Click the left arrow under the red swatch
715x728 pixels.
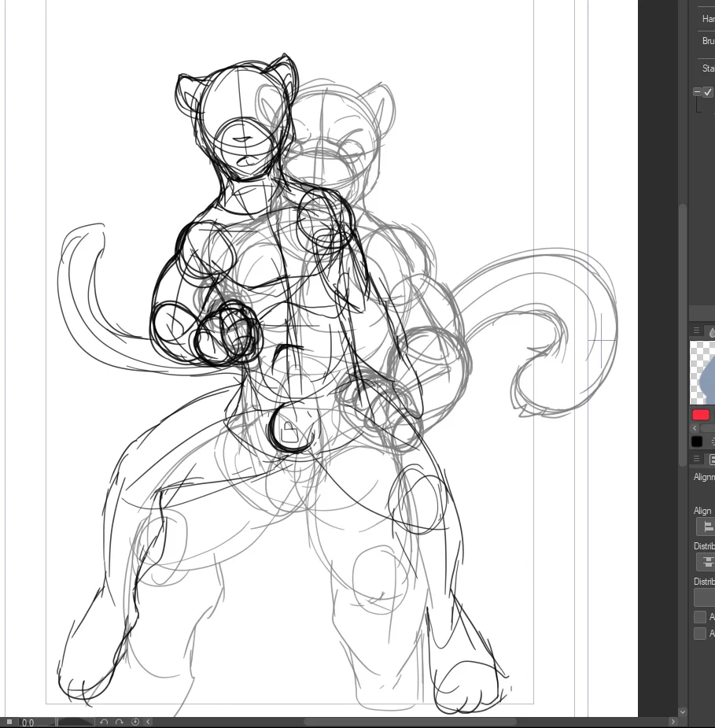pos(695,428)
